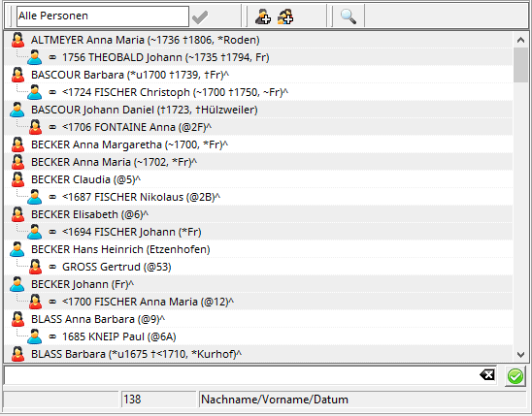The width and height of the screenshot is (532, 416).
Task: Click the male icon beside THEOBALD Johann
Action: pyautogui.click(x=34, y=57)
